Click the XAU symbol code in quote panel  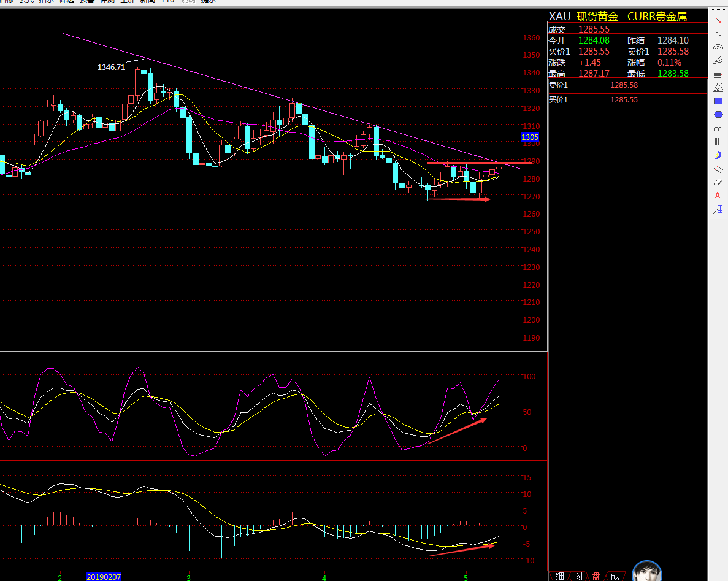(x=560, y=17)
